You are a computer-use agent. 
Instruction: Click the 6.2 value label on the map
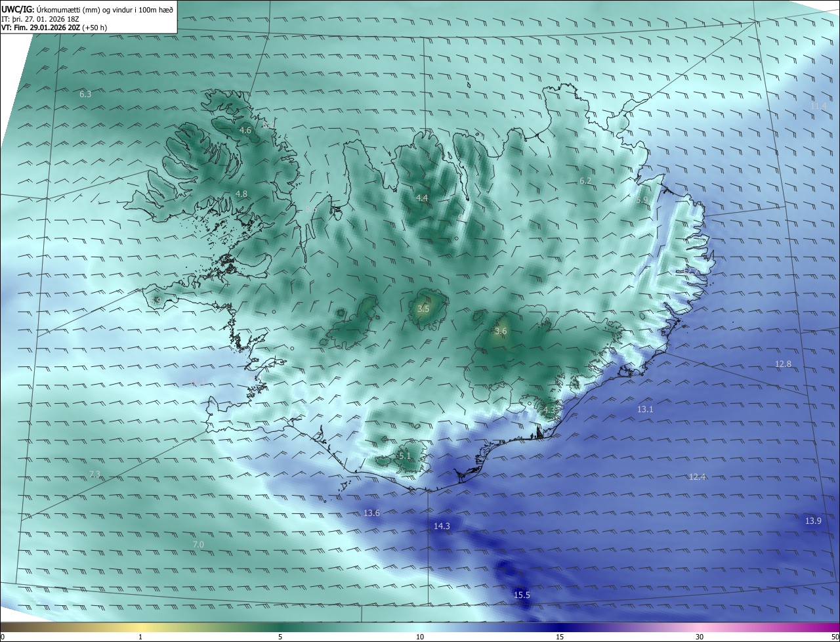[x=585, y=181]
